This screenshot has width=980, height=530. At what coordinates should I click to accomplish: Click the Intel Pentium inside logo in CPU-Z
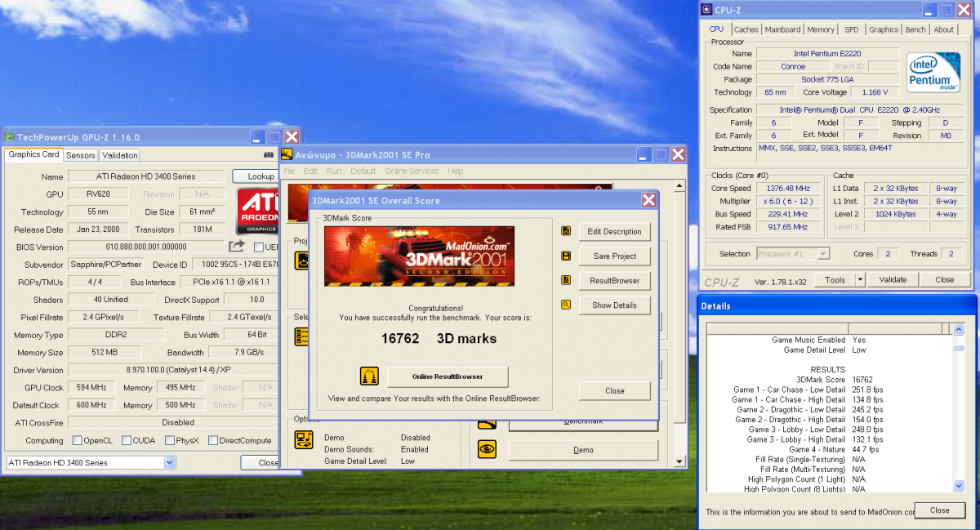(x=933, y=72)
